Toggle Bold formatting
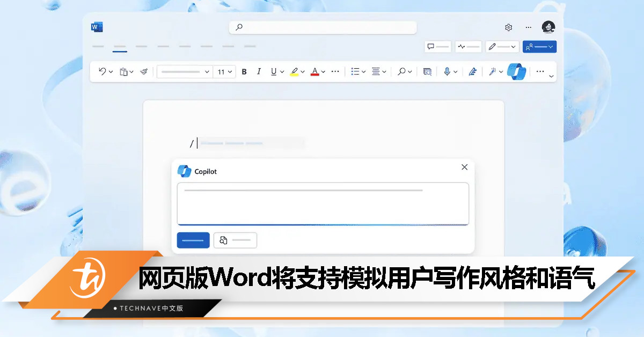The width and height of the screenshot is (644, 337). pyautogui.click(x=244, y=71)
